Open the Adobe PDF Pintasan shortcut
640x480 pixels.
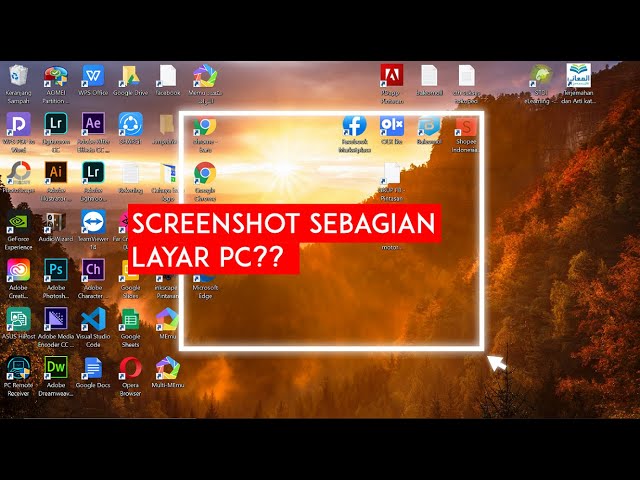(392, 76)
